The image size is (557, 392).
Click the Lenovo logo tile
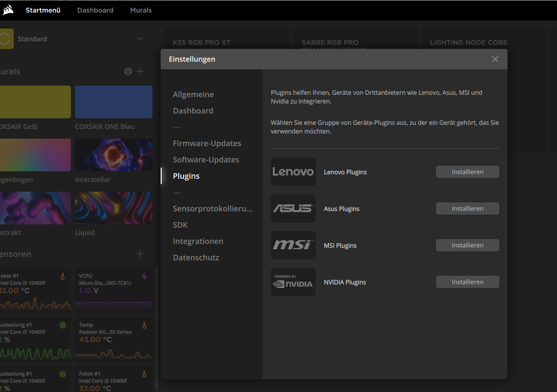pyautogui.click(x=293, y=172)
